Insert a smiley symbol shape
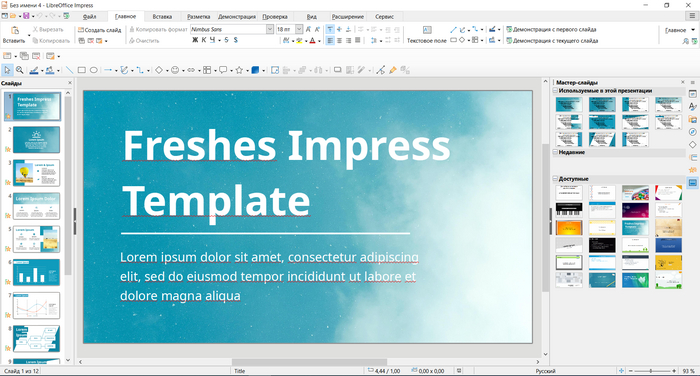 175,70
